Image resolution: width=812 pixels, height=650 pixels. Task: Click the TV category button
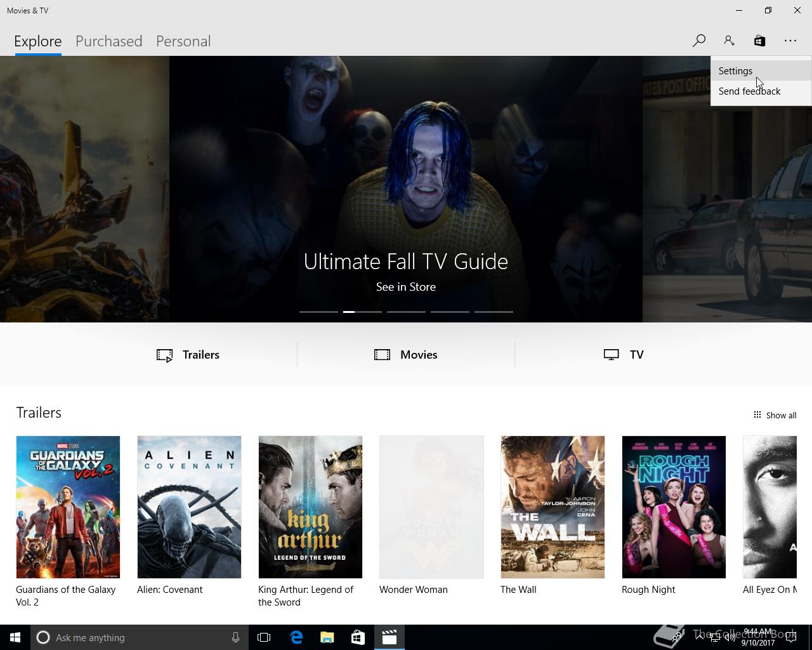[x=624, y=355]
